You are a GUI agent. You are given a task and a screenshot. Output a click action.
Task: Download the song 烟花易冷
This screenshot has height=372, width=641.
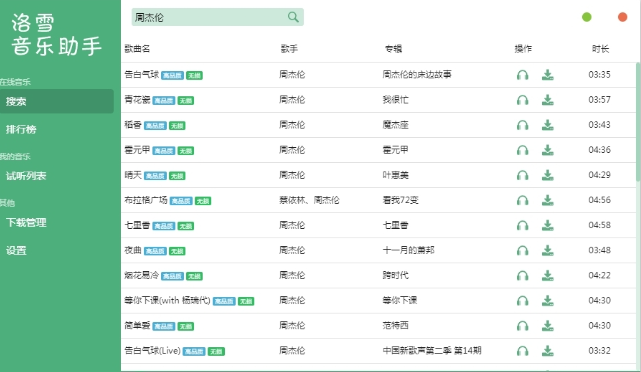click(x=548, y=276)
